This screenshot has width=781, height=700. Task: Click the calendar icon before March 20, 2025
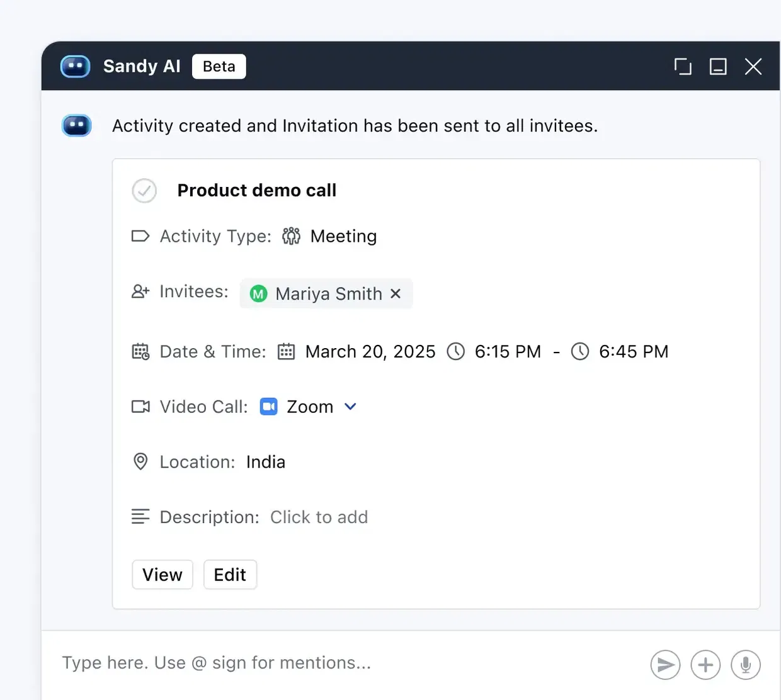[287, 351]
